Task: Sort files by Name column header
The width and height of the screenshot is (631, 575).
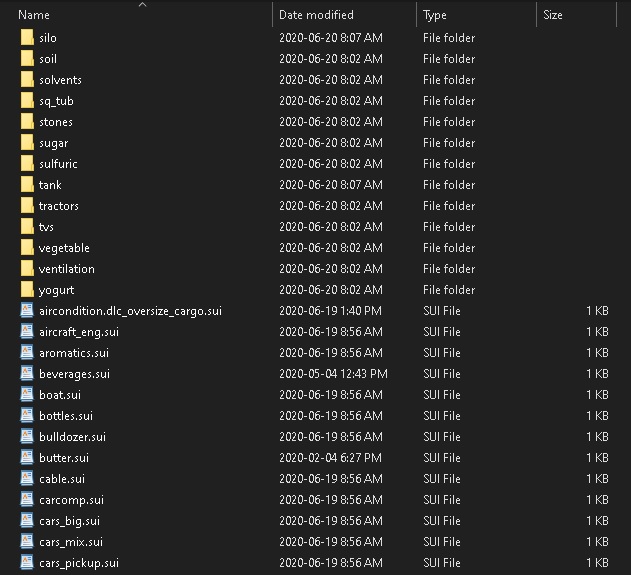Action: point(34,15)
